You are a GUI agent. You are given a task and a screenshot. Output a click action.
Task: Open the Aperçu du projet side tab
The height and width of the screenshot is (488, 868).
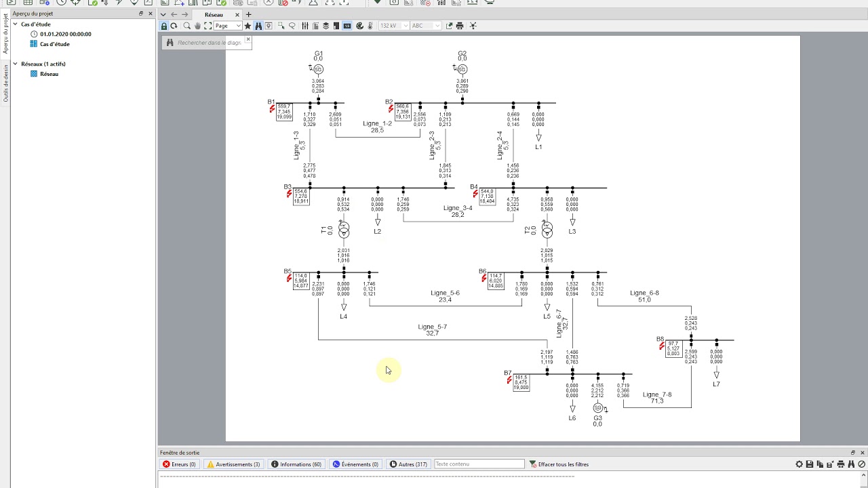[5, 34]
